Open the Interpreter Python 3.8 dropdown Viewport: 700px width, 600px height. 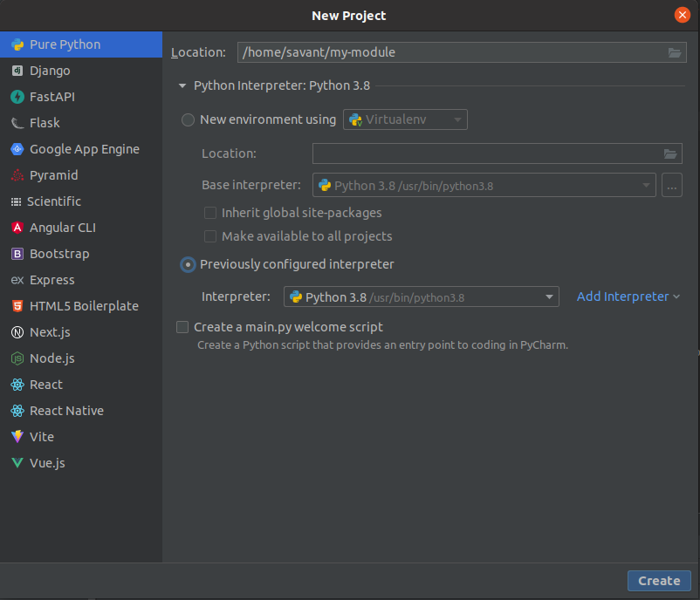[421, 297]
